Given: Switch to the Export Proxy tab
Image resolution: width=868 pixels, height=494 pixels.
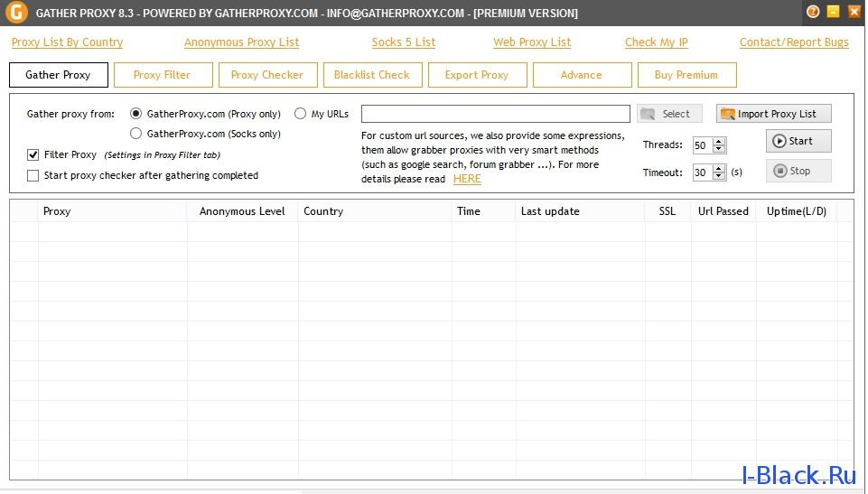Looking at the screenshot, I should [477, 75].
